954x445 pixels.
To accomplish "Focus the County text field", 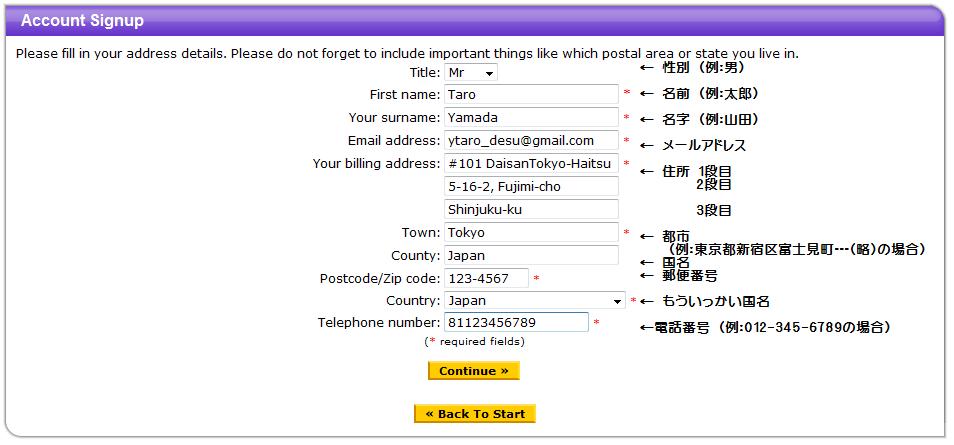I will pos(531,255).
